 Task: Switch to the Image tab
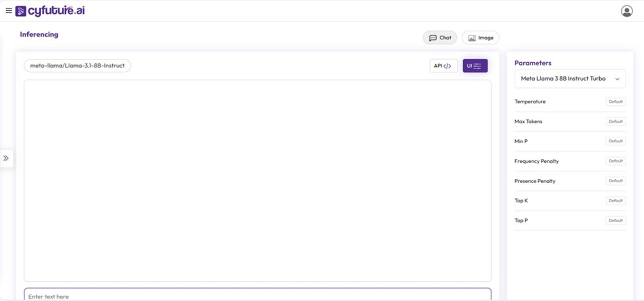pos(480,38)
